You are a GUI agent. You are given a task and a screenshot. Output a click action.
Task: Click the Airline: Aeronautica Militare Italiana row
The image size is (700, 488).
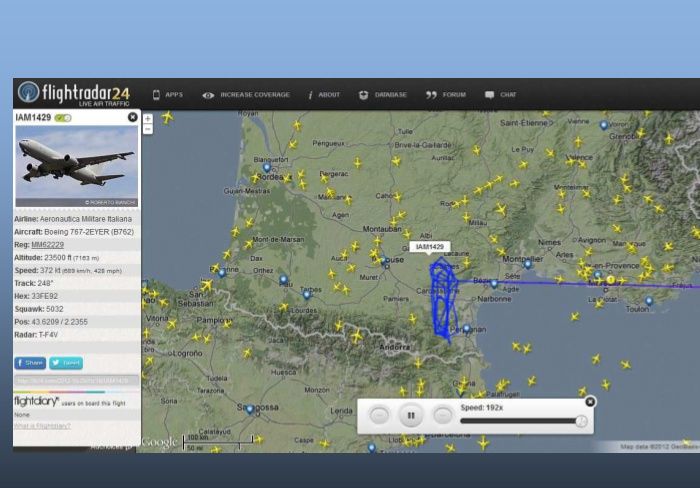[x=77, y=219]
